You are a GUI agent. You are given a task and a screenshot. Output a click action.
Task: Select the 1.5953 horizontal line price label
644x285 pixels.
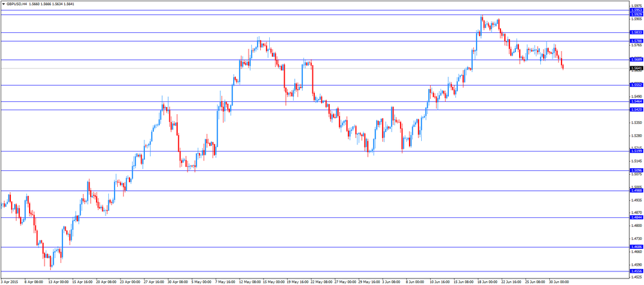(637, 10)
